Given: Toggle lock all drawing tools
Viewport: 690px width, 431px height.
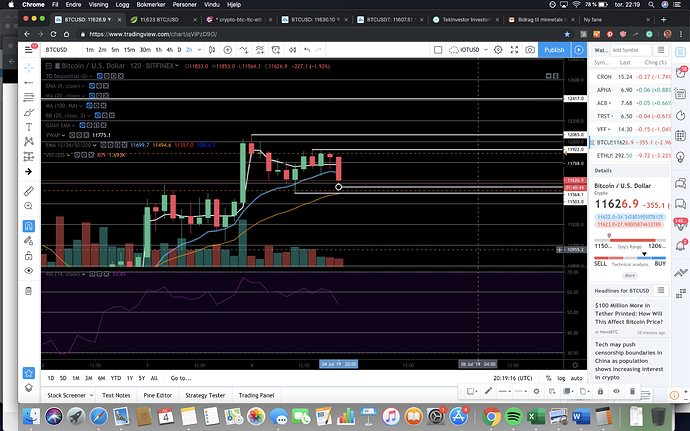Looking at the screenshot, I should coord(29,256).
